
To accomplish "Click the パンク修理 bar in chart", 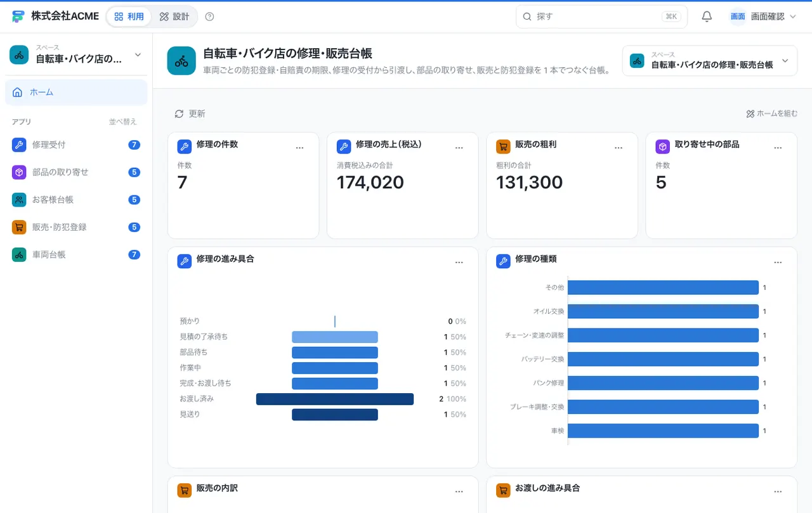I will 663,383.
